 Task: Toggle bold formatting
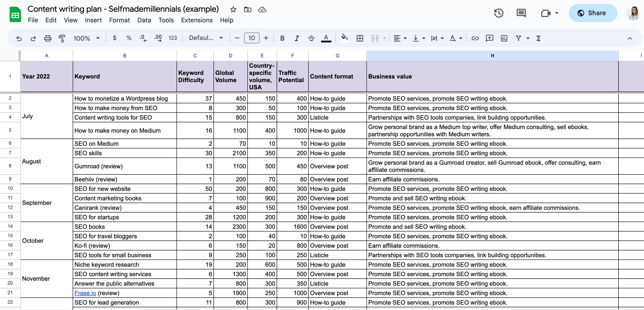(x=282, y=38)
